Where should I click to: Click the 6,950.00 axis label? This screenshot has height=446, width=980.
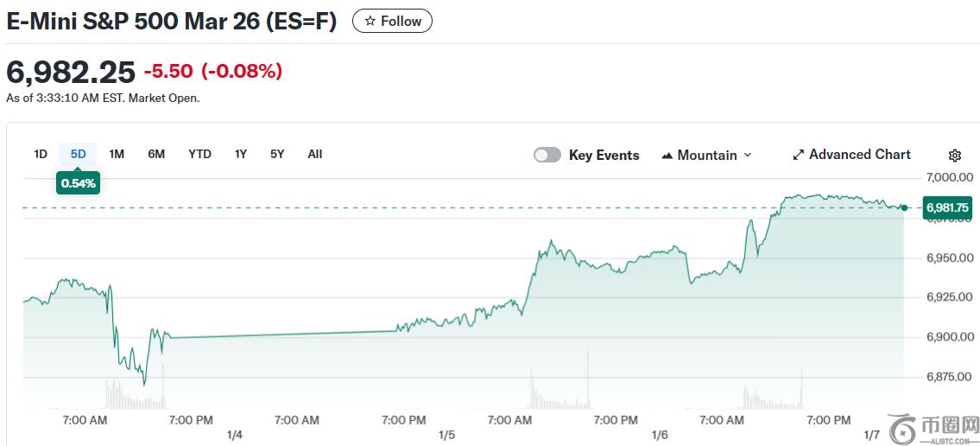coord(949,258)
